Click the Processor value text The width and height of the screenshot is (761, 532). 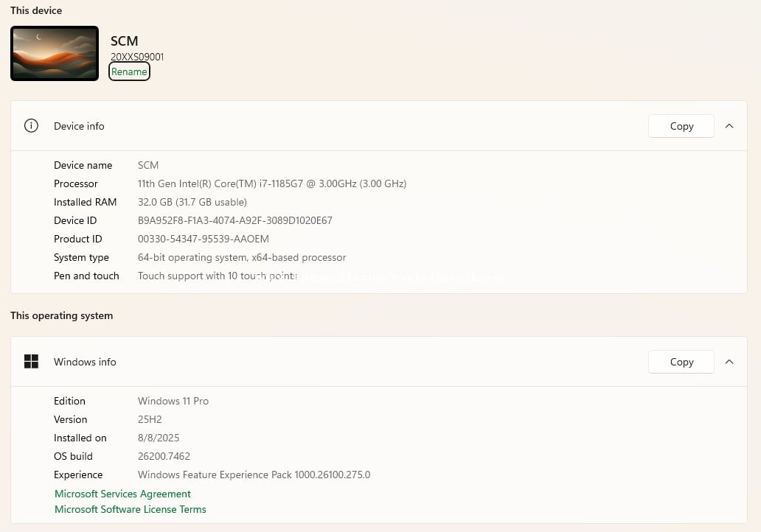pyautogui.click(x=271, y=183)
